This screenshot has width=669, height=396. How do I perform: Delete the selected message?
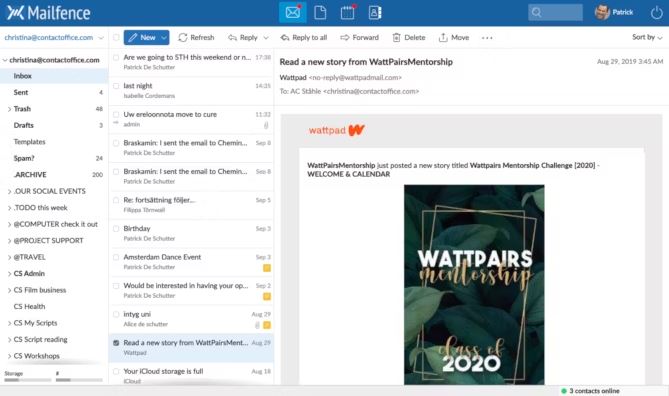pyautogui.click(x=409, y=38)
